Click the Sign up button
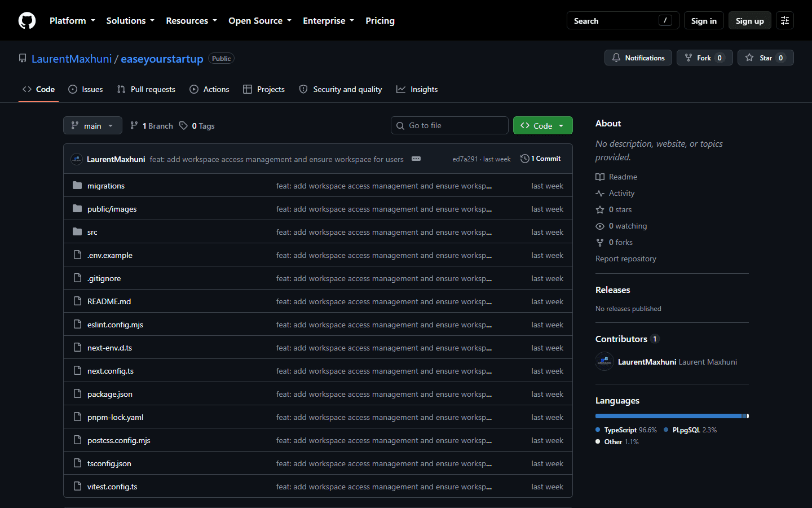 (749, 20)
